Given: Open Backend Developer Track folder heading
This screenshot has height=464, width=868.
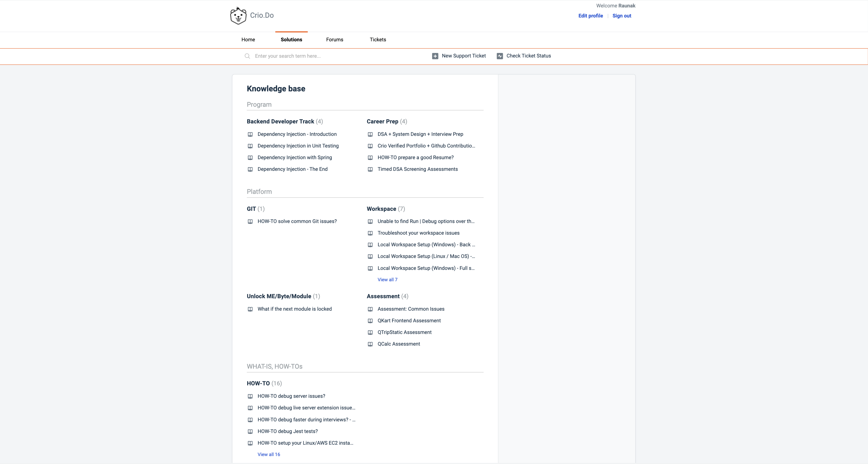Looking at the screenshot, I should pos(280,122).
